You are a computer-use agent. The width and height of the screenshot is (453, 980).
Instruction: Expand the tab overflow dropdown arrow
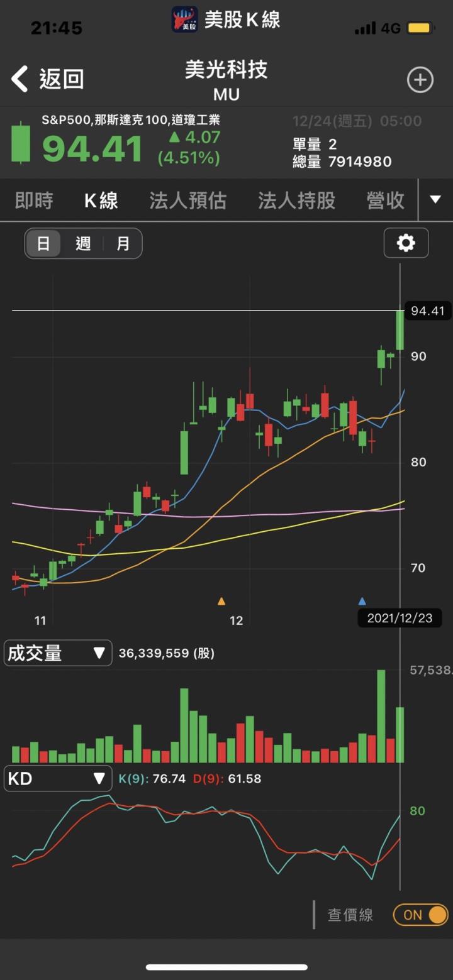(x=435, y=200)
